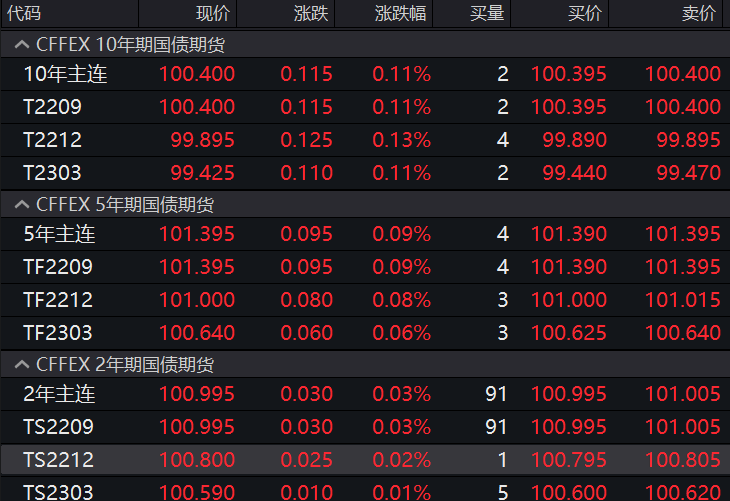Click the 卖价 column header
Screen dimensions: 730x501
point(699,14)
